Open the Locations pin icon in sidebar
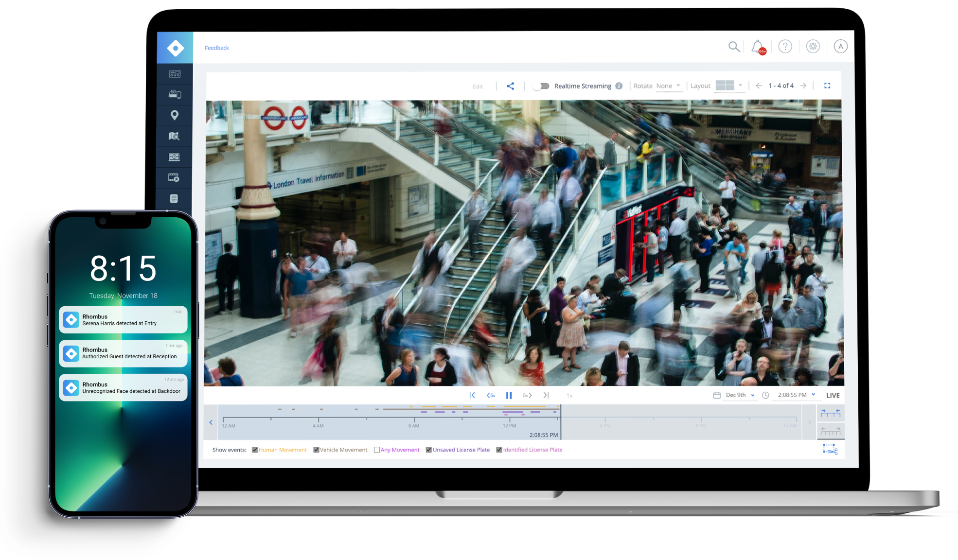 click(175, 115)
